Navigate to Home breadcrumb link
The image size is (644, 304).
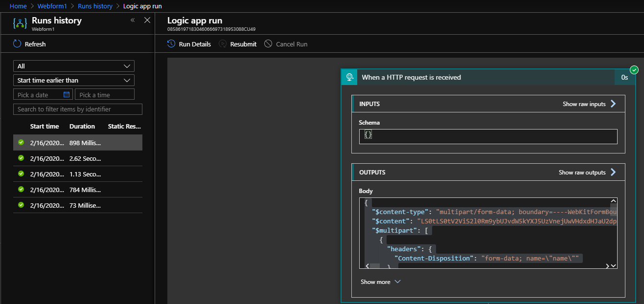click(18, 6)
